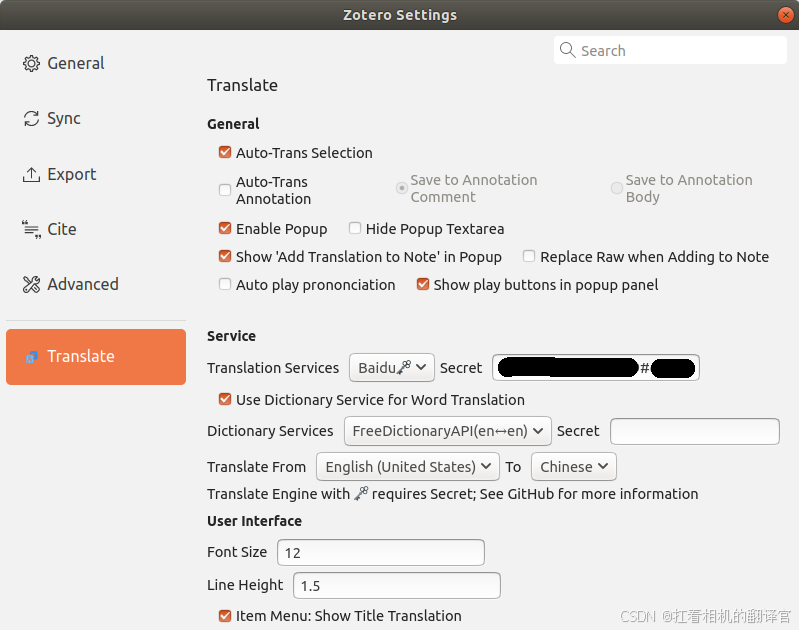Toggle Enable Popup checkbox
799x630 pixels.
(225, 228)
